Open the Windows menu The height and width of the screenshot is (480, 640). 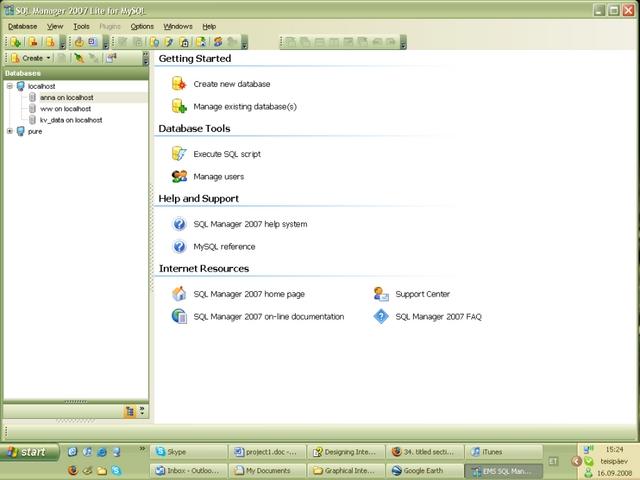click(178, 27)
